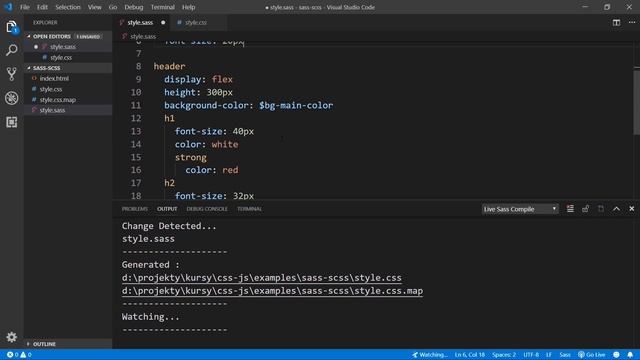Open the generated style.css.map path link
Screen dimensions: 640x360
click(272, 291)
